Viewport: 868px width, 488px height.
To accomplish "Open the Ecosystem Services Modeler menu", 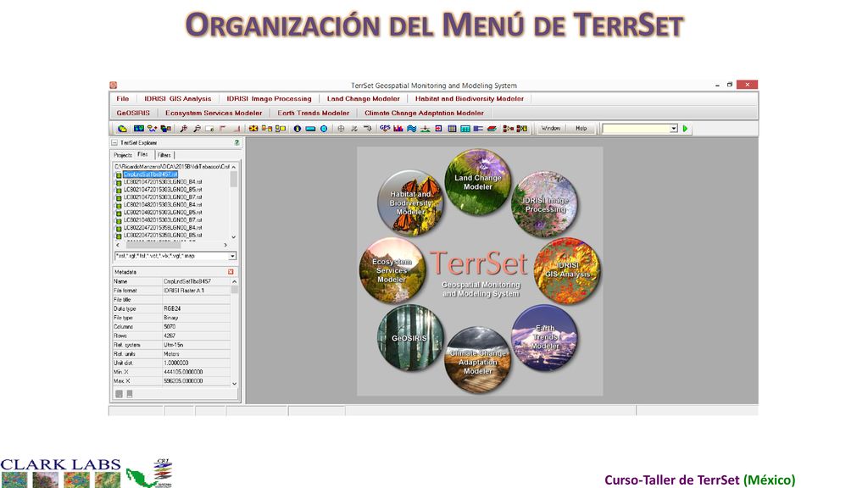I will coord(214,113).
